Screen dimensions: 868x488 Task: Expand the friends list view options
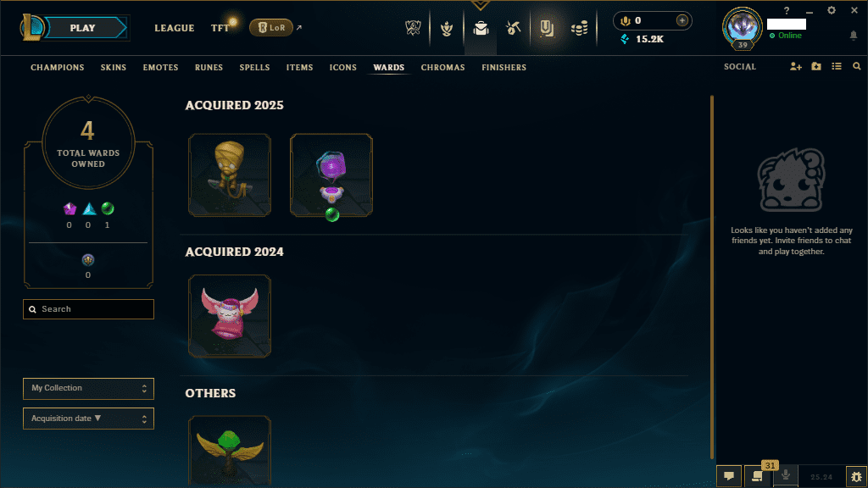coord(837,66)
